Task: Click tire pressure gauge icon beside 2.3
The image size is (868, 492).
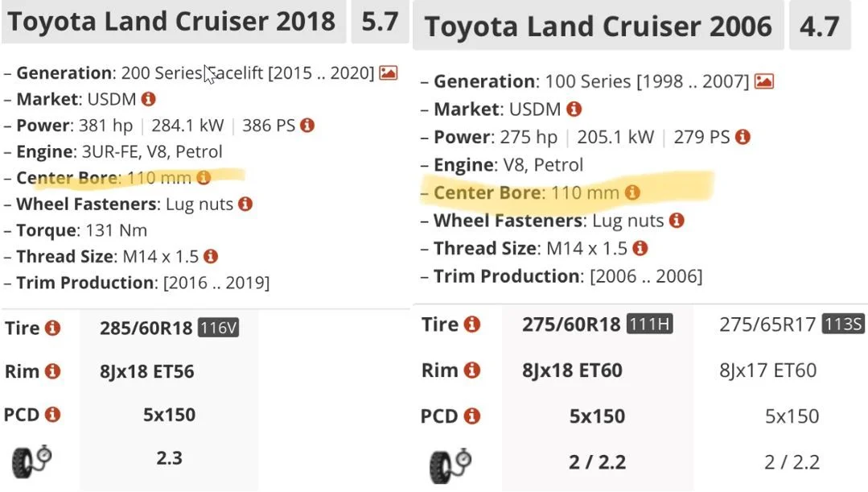Action: click(32, 461)
